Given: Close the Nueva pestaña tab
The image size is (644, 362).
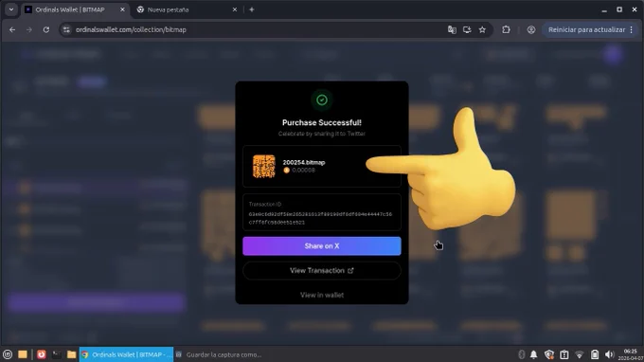Looking at the screenshot, I should 235,9.
